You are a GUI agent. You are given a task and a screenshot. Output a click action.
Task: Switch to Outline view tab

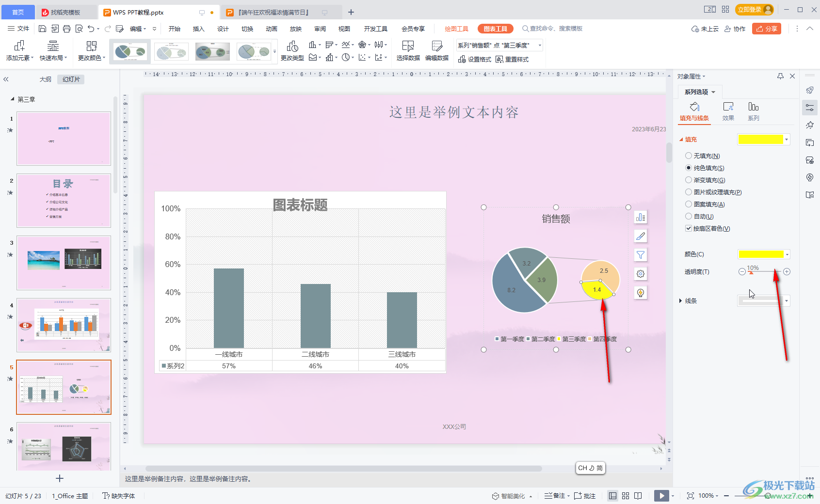(45, 79)
